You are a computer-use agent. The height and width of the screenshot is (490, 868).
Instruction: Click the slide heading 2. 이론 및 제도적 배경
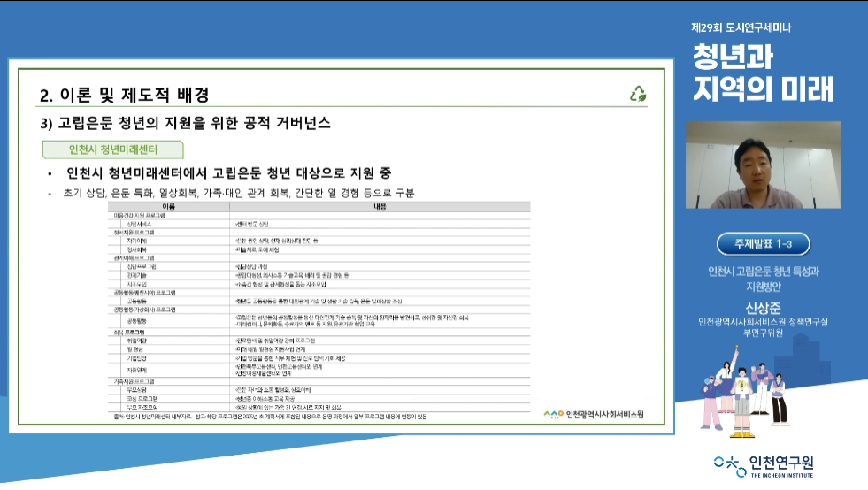tap(125, 95)
